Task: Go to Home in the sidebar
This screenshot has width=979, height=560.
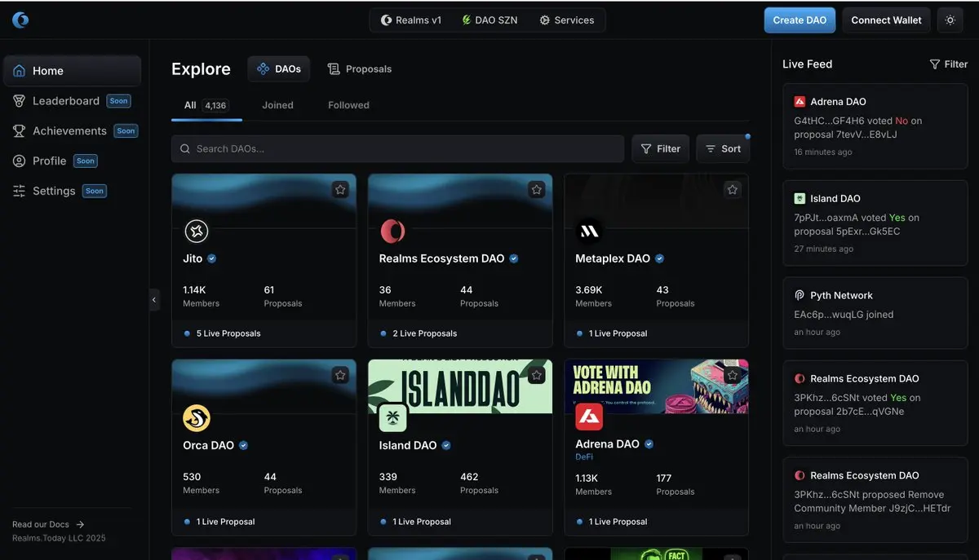Action: tap(72, 71)
